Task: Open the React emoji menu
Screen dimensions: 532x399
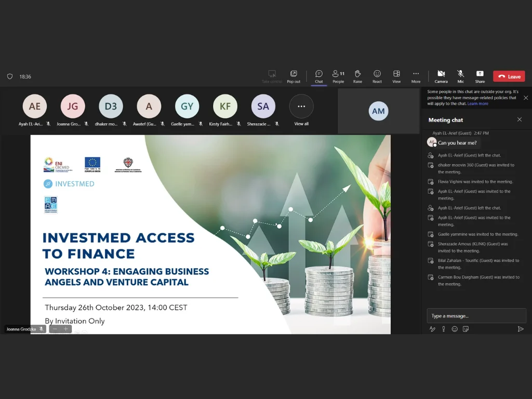Action: pyautogui.click(x=377, y=76)
